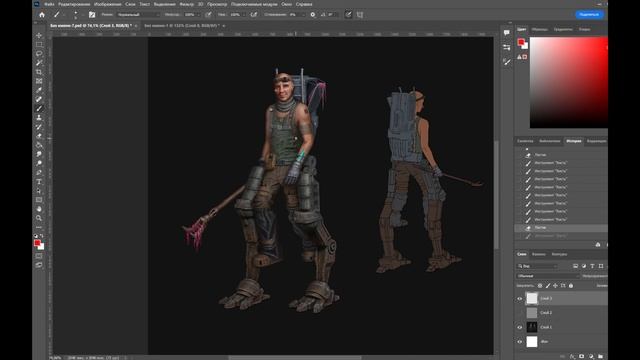Select the Rectangular Marquee tool
Screen dimensions: 640x360
(39, 44)
